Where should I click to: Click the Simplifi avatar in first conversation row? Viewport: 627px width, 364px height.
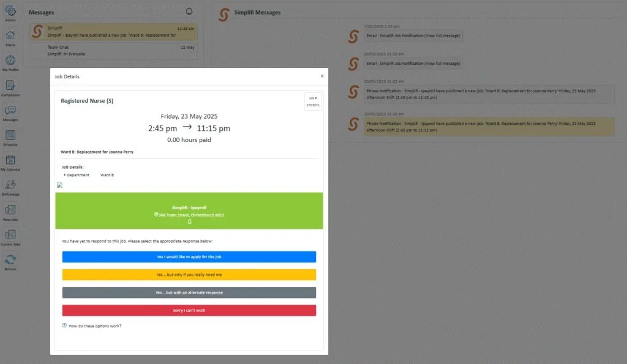(37, 32)
